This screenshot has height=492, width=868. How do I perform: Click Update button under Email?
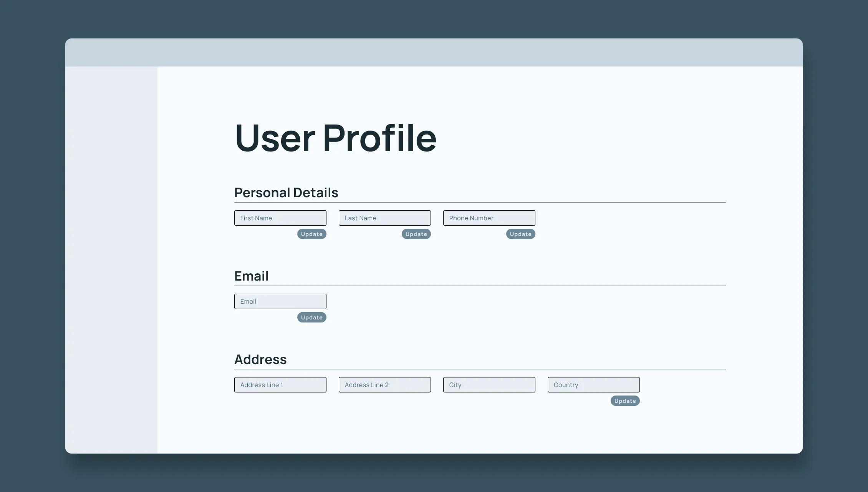tap(311, 317)
